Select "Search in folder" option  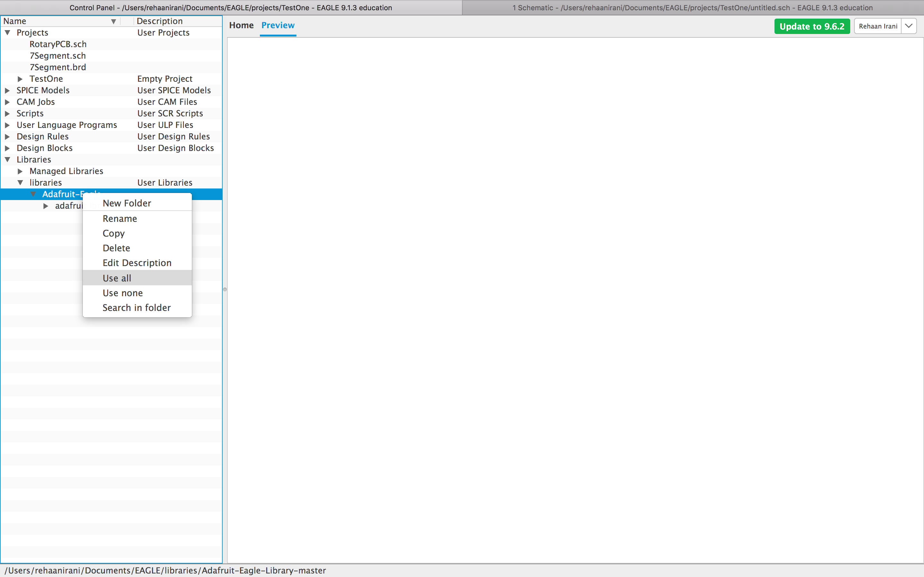[x=136, y=308]
